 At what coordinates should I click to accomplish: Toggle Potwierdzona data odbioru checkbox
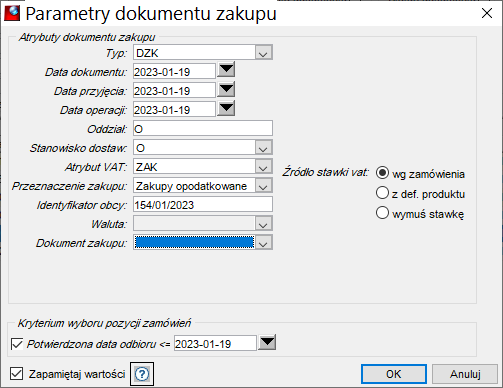[x=17, y=344]
